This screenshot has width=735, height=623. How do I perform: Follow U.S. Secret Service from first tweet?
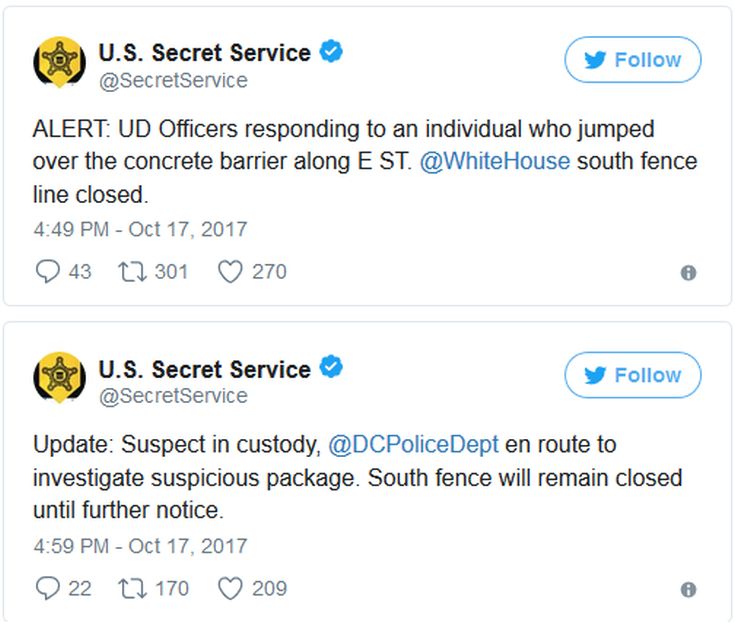point(633,60)
